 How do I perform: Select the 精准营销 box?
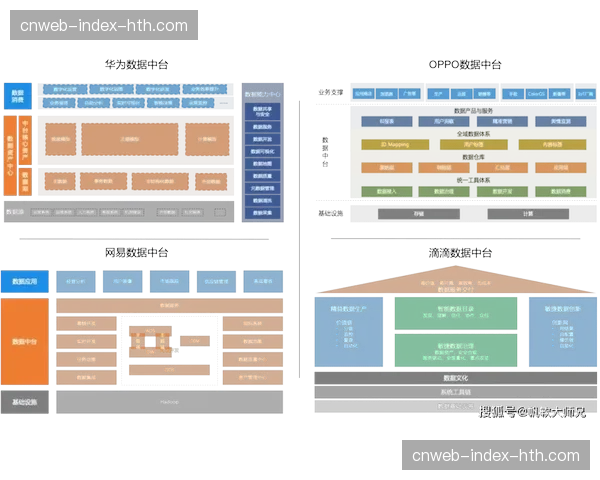pyautogui.click(x=502, y=121)
